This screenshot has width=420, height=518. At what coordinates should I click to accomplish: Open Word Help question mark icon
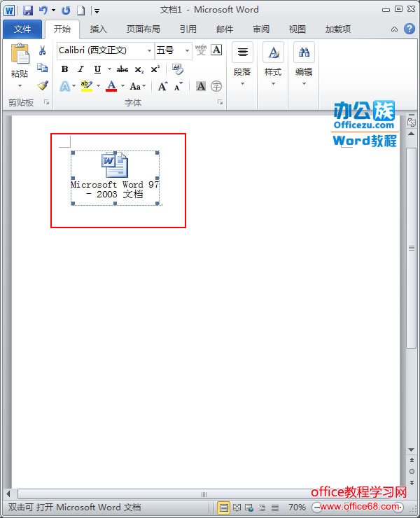pyautogui.click(x=409, y=29)
